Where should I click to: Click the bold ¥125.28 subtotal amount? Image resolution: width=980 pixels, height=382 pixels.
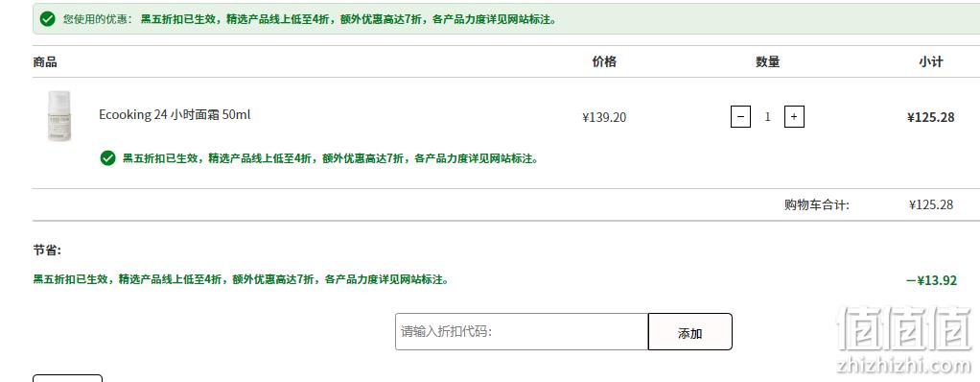pos(931,117)
